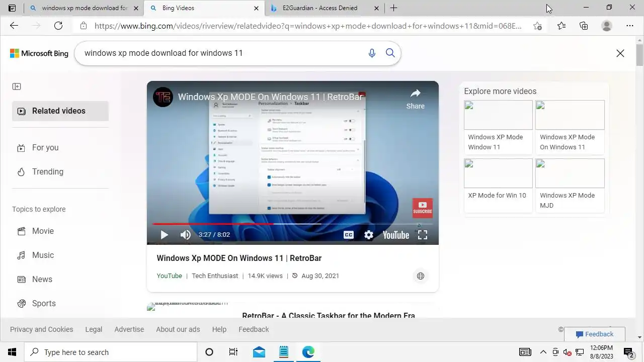The width and height of the screenshot is (644, 362).
Task: View site information lock icon
Action: click(84, 26)
